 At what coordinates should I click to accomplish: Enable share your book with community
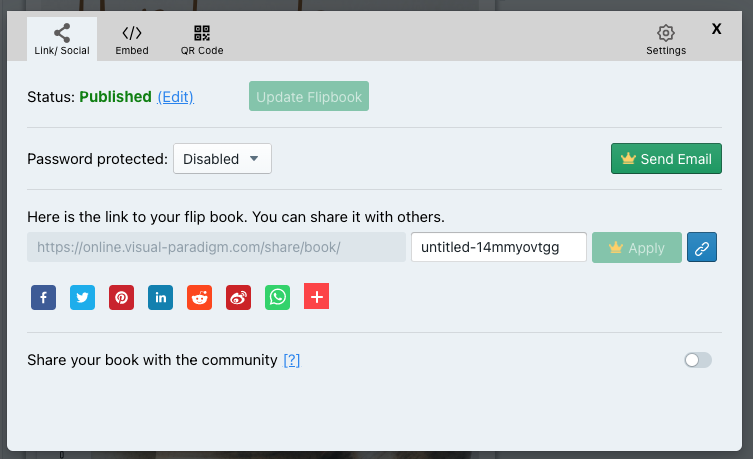click(x=697, y=360)
